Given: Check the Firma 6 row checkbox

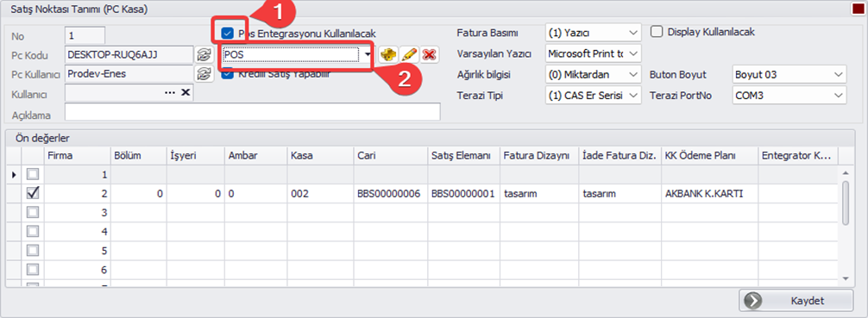Looking at the screenshot, I should pos(33,270).
